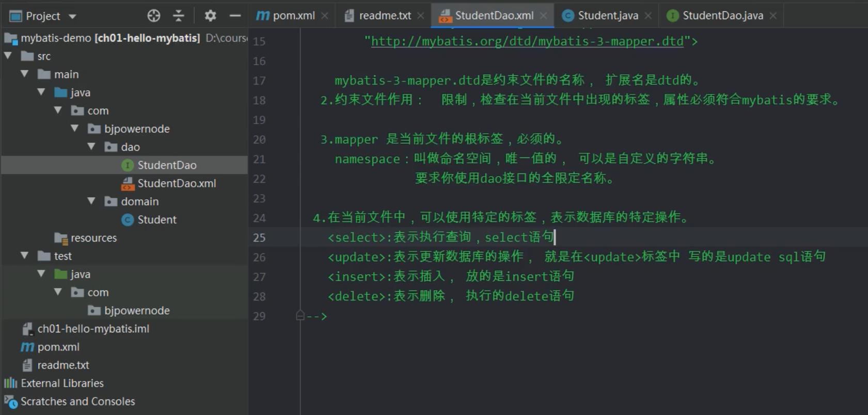
Task: Select pom.xml Maven icon in tree
Action: tap(27, 347)
